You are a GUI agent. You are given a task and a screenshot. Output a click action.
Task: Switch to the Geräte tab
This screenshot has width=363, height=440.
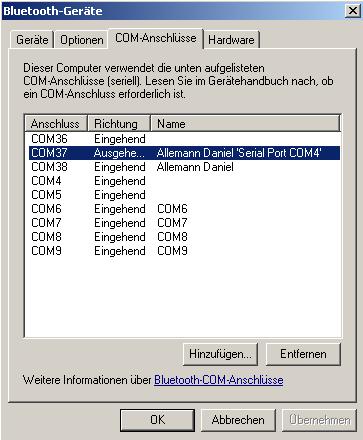coord(32,40)
